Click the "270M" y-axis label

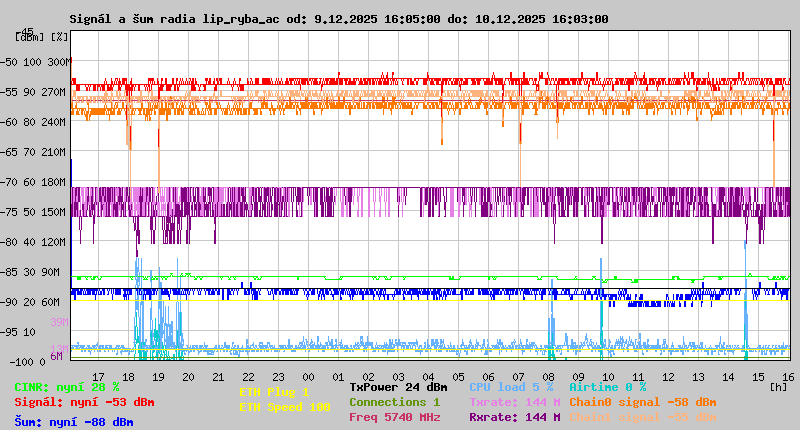point(56,92)
